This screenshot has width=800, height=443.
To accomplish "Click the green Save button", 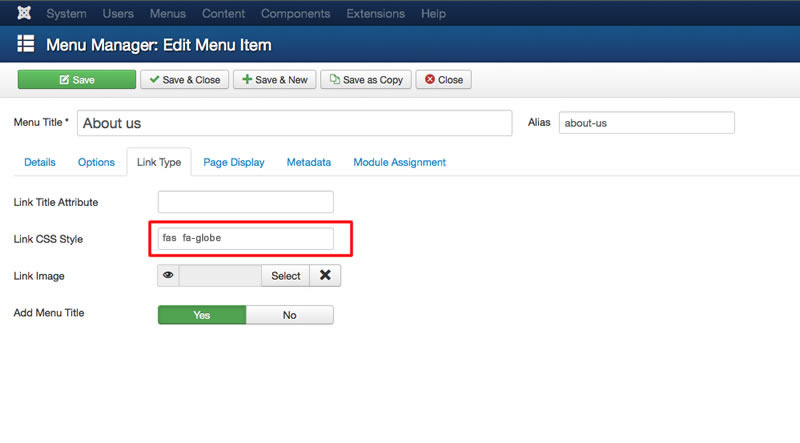I will pyautogui.click(x=77, y=80).
